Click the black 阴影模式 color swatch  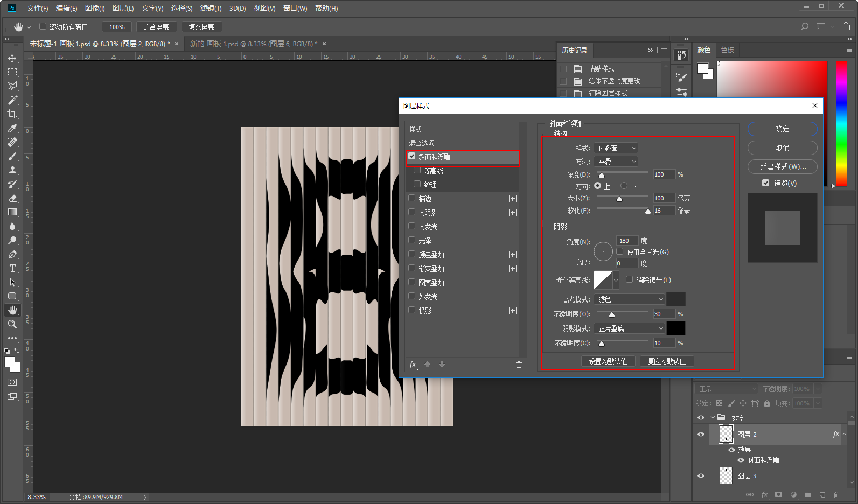coord(676,328)
